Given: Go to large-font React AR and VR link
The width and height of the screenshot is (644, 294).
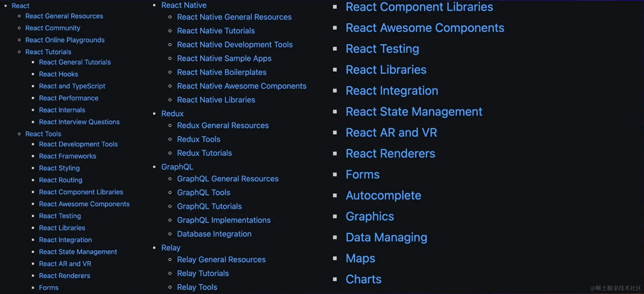Looking at the screenshot, I should (391, 133).
